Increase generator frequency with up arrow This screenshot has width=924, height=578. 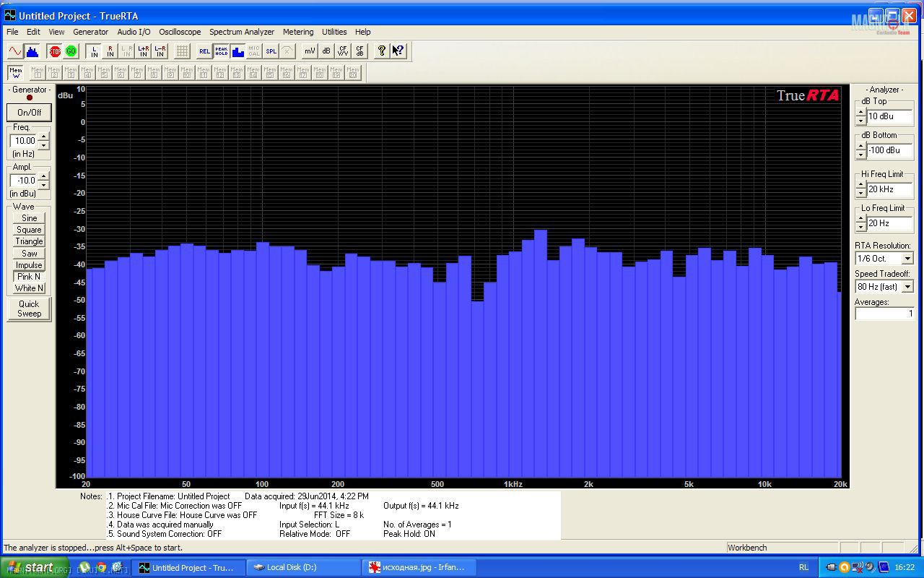(43, 137)
